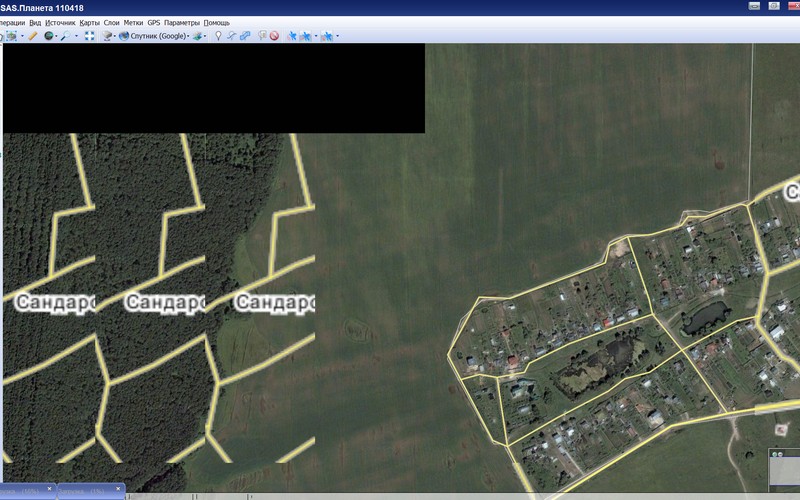Open the Параметры menu

click(181, 21)
